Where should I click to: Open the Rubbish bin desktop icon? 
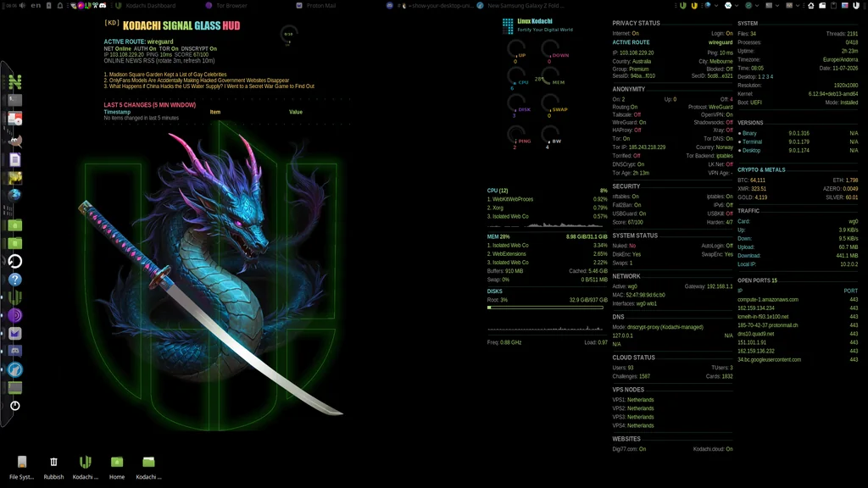coord(53,467)
